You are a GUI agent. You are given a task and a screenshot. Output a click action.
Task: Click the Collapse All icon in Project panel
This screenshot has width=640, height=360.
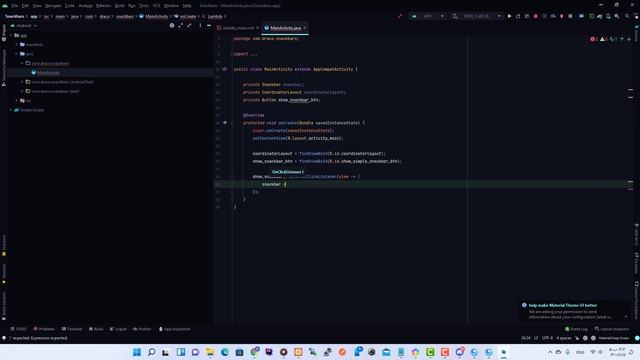[x=189, y=25]
